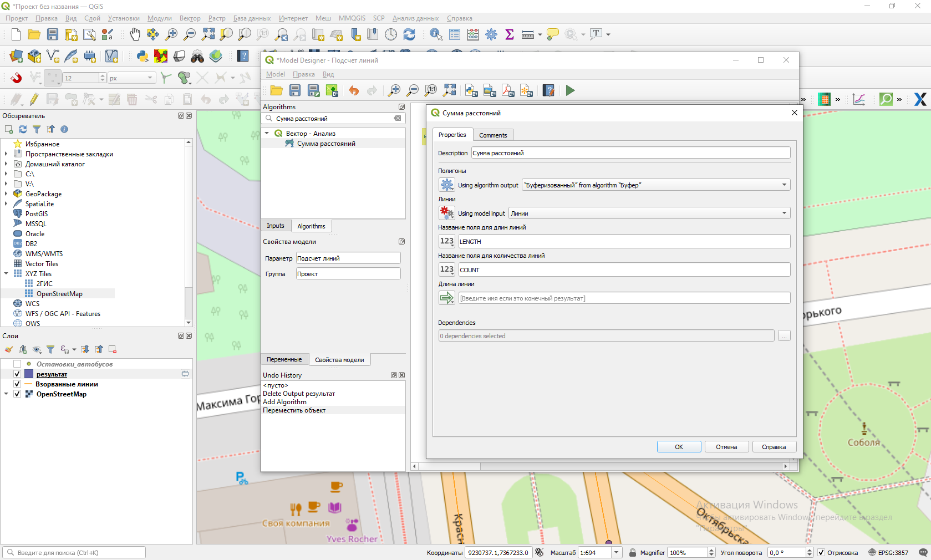Click the Undo arrow in Model Designer
The width and height of the screenshot is (931, 560).
354,90
